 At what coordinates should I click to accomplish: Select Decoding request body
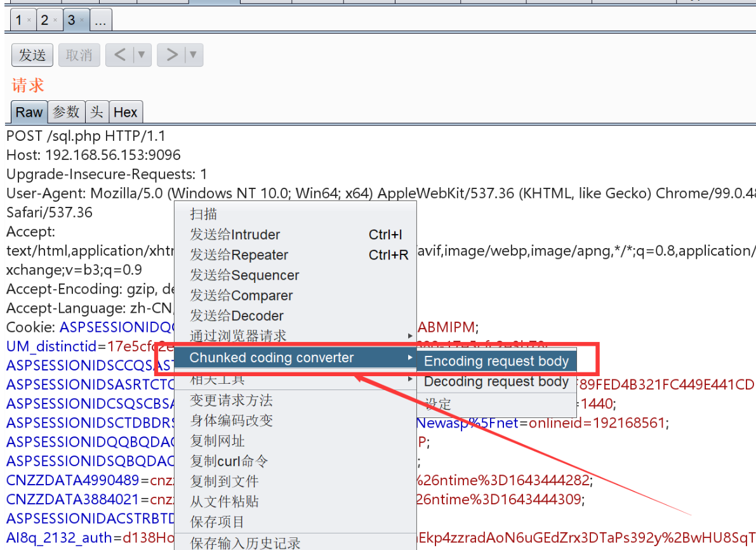click(496, 381)
